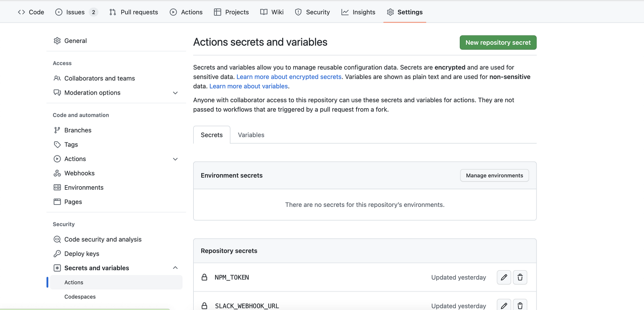Viewport: 644px width, 310px height.
Task: Edit the NPM_TOKEN secret using the pencil icon
Action: [504, 277]
